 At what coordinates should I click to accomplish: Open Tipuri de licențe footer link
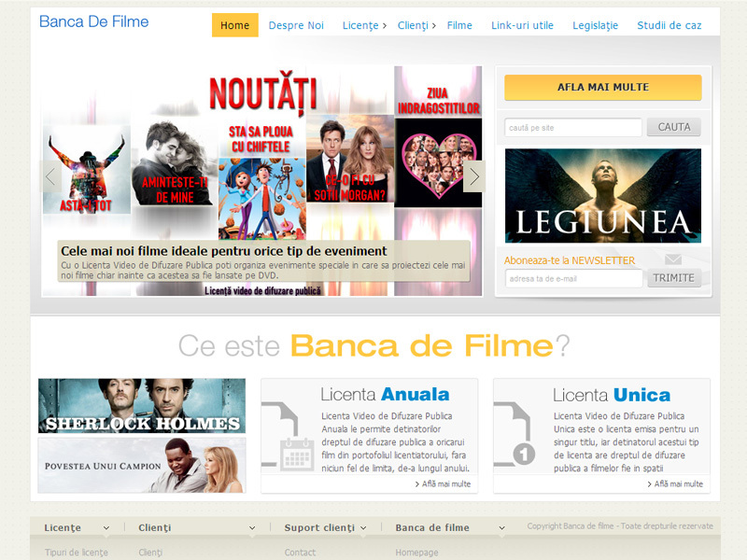click(x=77, y=553)
